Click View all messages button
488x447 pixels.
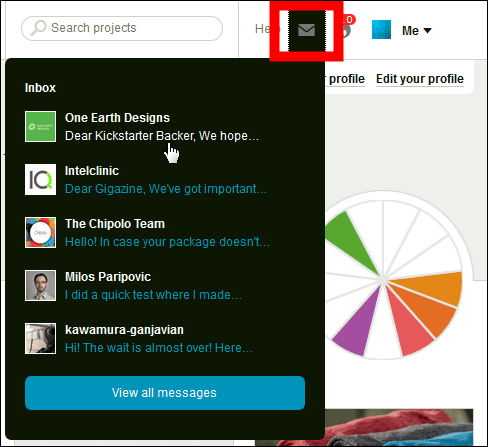[x=165, y=393]
